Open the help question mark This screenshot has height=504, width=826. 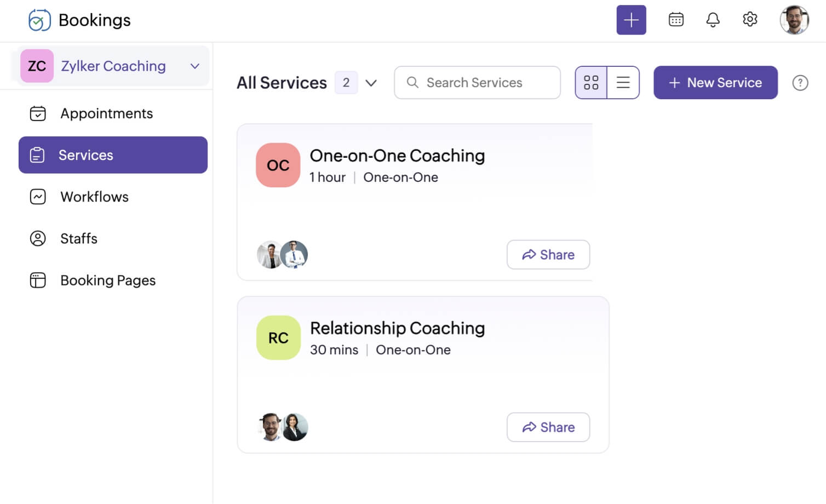800,83
